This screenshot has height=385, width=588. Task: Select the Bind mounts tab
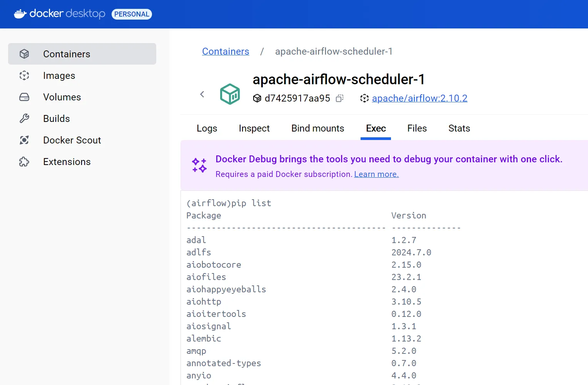317,128
